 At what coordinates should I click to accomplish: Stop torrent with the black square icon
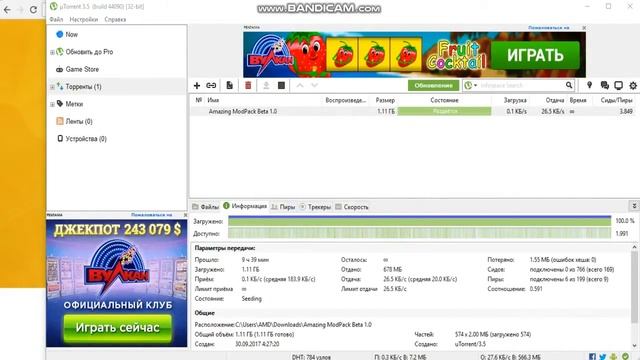281,85
